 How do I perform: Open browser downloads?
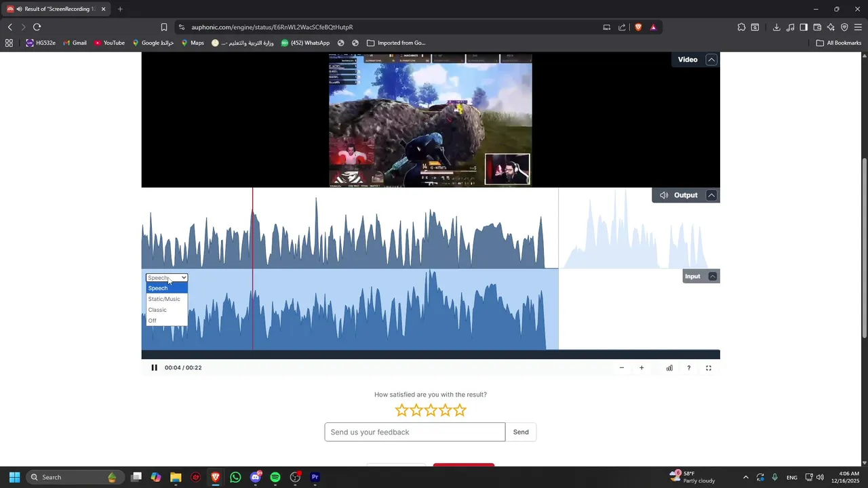coord(776,27)
